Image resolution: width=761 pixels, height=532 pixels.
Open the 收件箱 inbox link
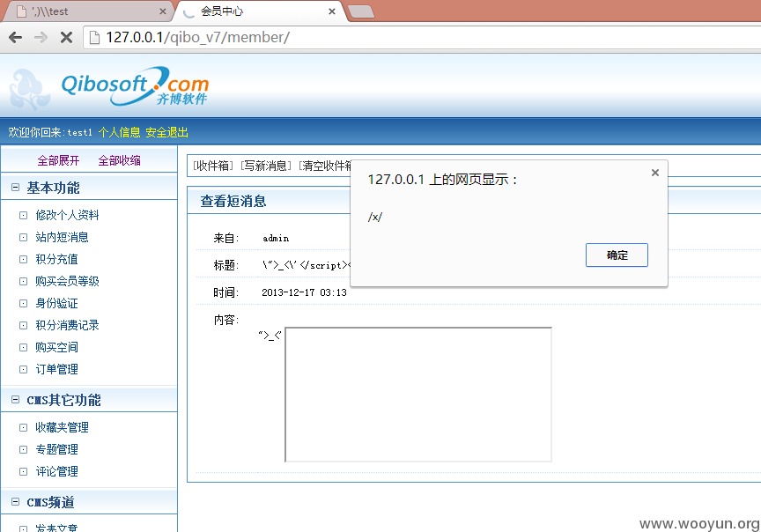[213, 166]
